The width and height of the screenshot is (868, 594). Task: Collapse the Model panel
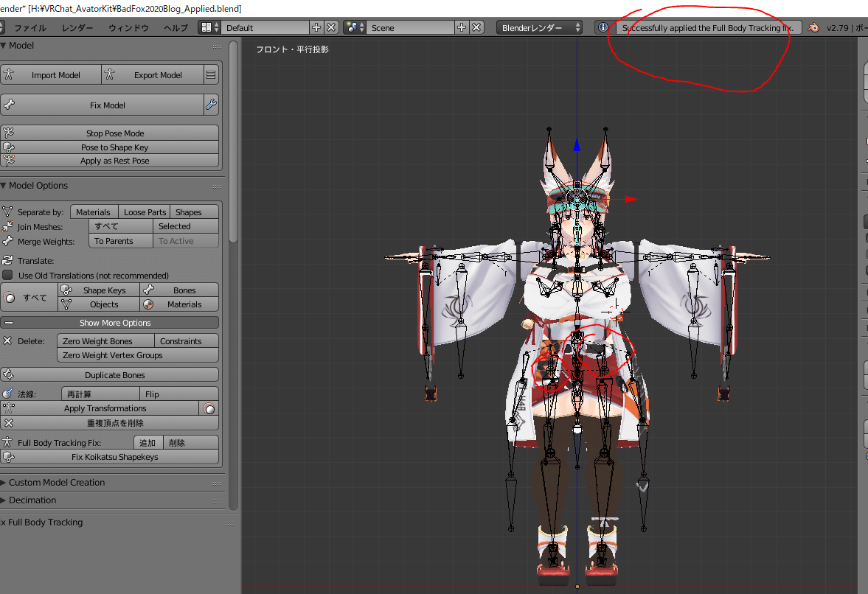pyautogui.click(x=4, y=46)
